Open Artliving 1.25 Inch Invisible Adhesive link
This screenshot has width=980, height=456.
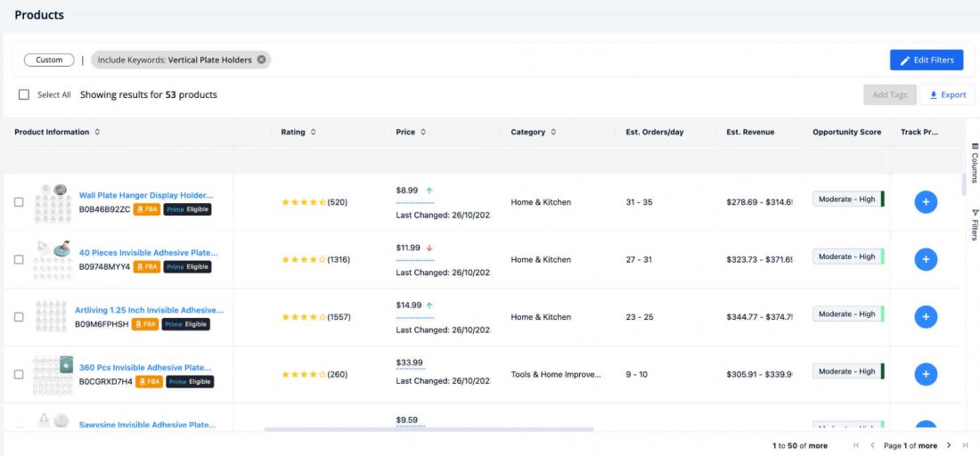click(x=149, y=311)
